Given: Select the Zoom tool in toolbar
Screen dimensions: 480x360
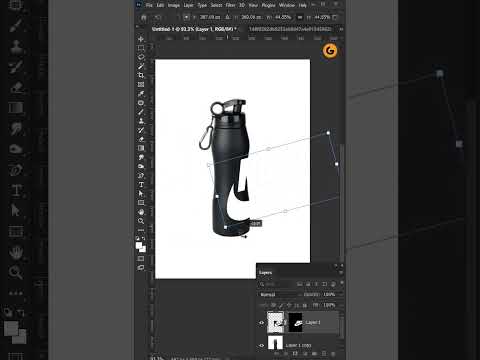Looking at the screenshot, I should pyautogui.click(x=141, y=221).
